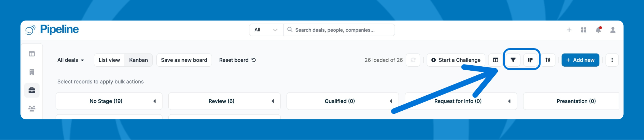Image resolution: width=644 pixels, height=140 pixels.
Task: Open the filter funnel icon
Action: tap(513, 60)
